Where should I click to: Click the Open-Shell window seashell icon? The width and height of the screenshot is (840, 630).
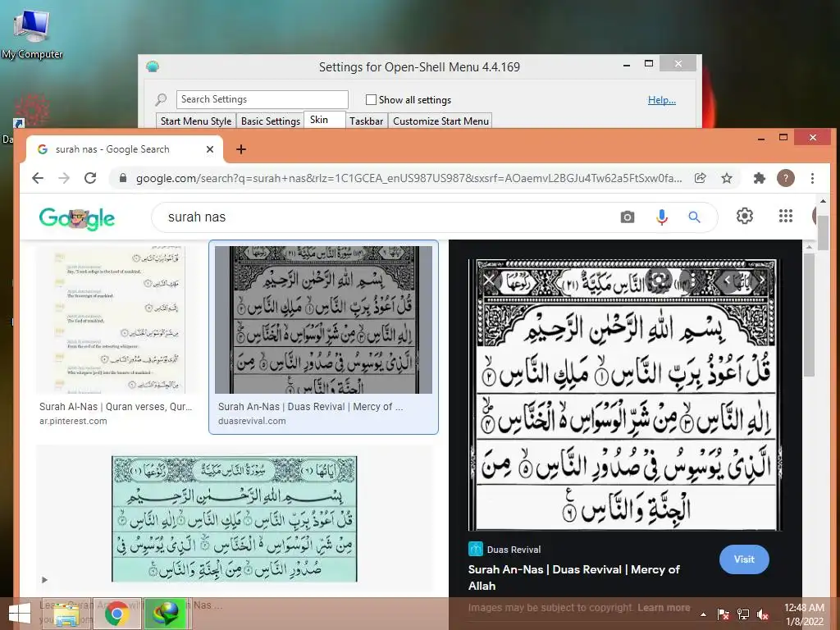(x=153, y=67)
